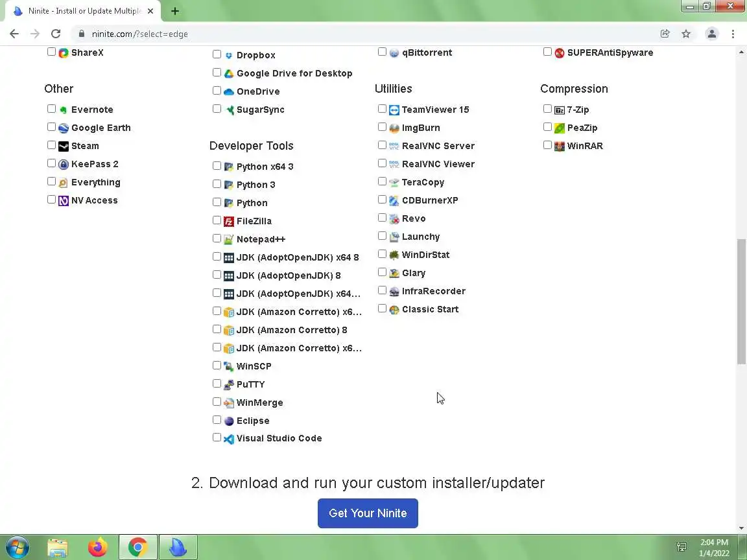This screenshot has height=560, width=747.
Task: Go back to the previous page
Action: click(14, 34)
